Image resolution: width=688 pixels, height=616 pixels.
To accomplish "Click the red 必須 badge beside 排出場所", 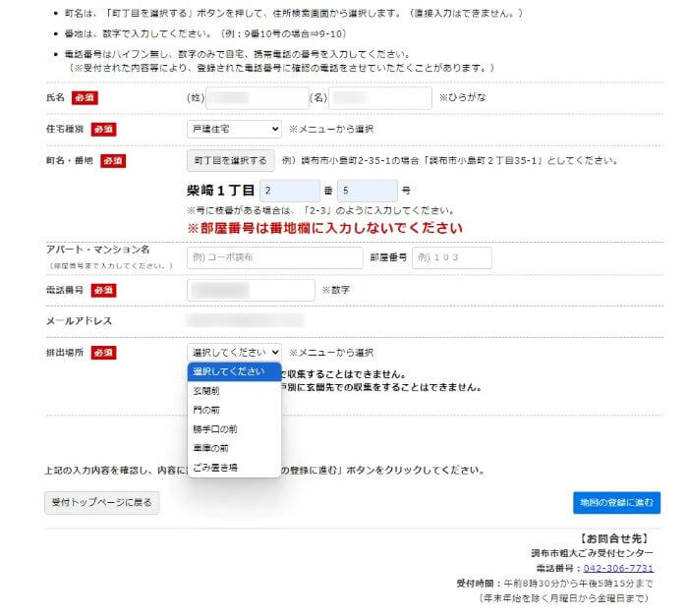I will coord(103,353).
